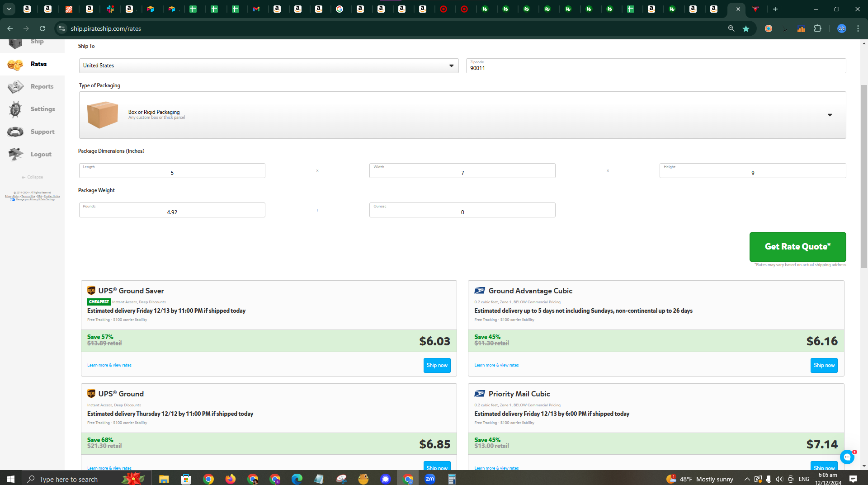Click the $7.14 Priority Mail Cubic price

[x=822, y=444]
